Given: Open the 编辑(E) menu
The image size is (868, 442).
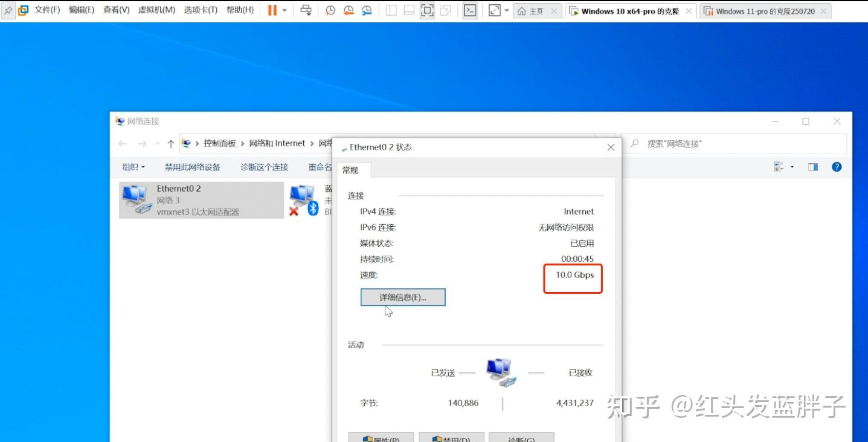Looking at the screenshot, I should [82, 10].
